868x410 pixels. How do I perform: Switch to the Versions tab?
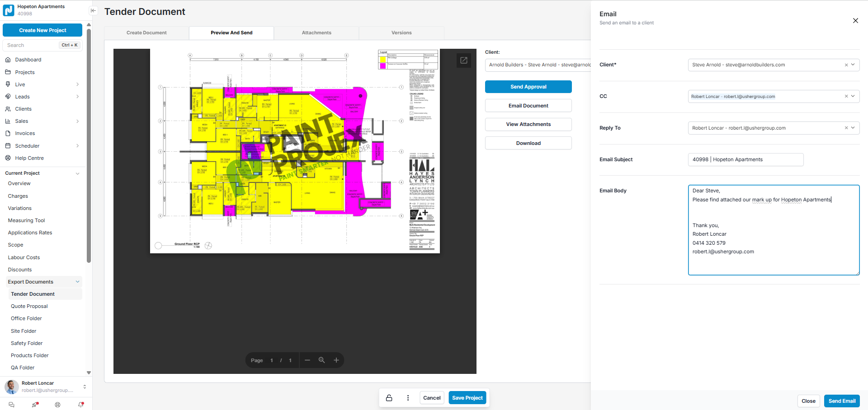(x=401, y=33)
